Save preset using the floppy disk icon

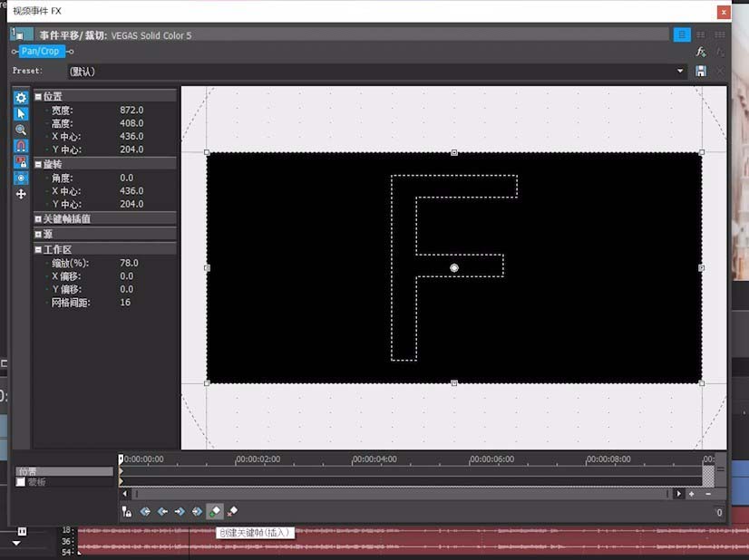tap(701, 72)
